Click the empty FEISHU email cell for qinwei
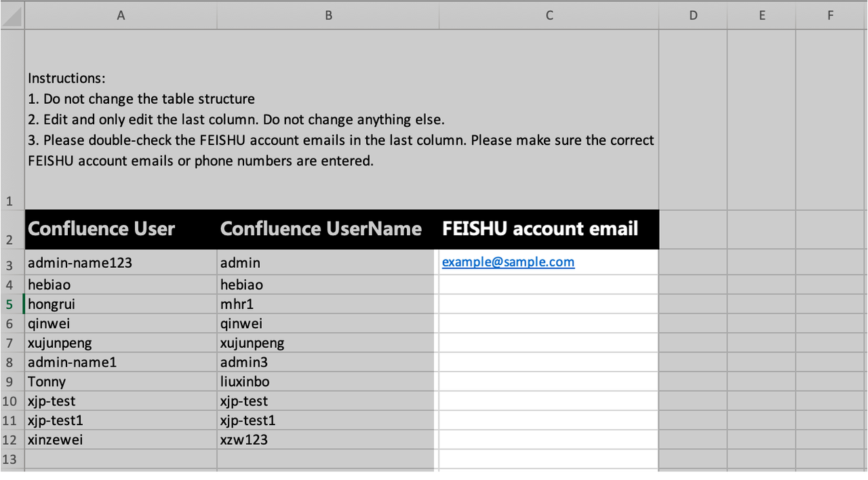868x480 pixels. pos(549,324)
